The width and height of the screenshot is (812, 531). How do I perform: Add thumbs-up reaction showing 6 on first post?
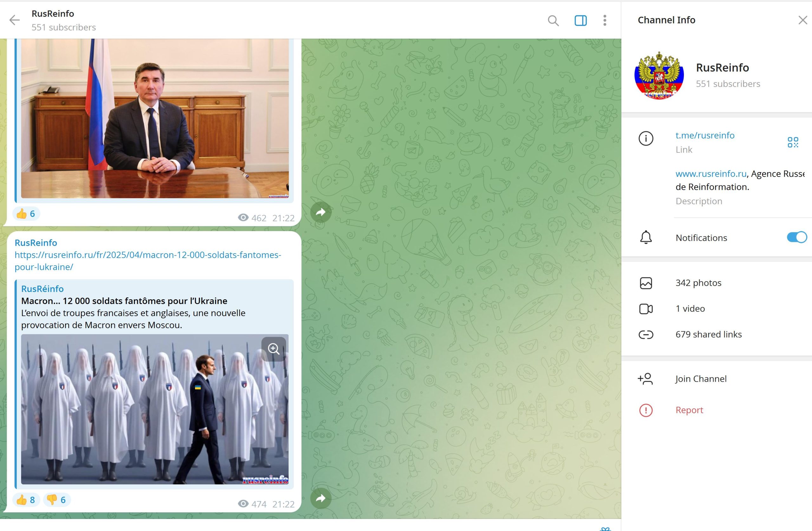pos(26,214)
